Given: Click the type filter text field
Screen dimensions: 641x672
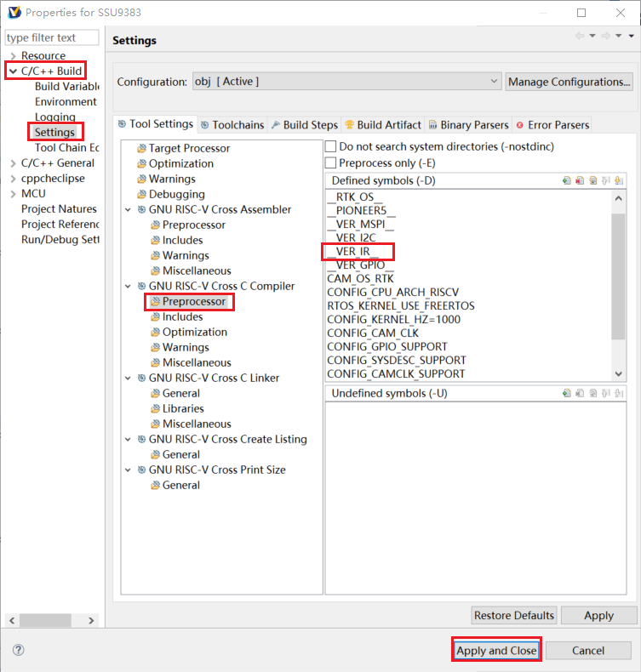Looking at the screenshot, I should 53,38.
